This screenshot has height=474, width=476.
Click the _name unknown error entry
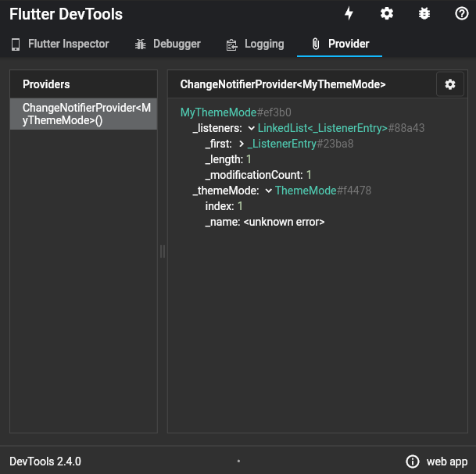pyautogui.click(x=265, y=222)
